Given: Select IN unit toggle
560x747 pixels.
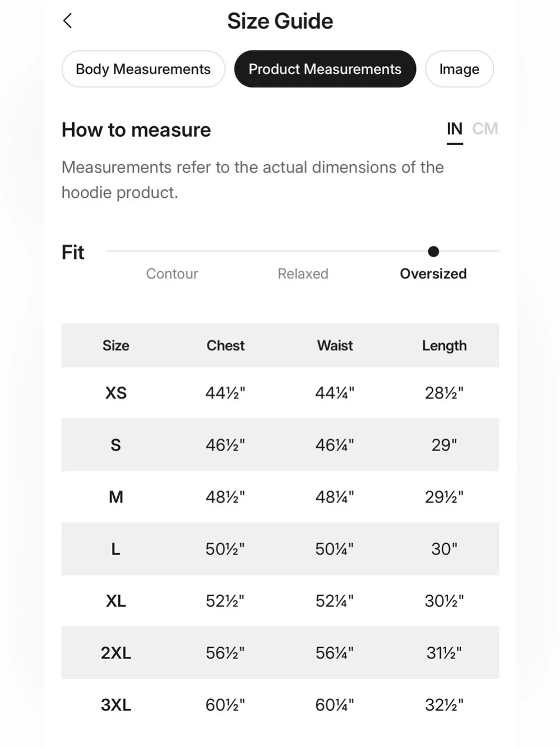Looking at the screenshot, I should coord(455,129).
